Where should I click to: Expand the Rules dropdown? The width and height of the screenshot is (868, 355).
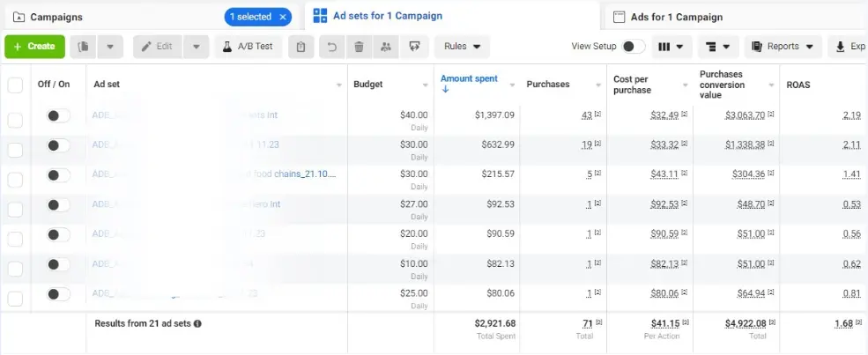pos(463,47)
